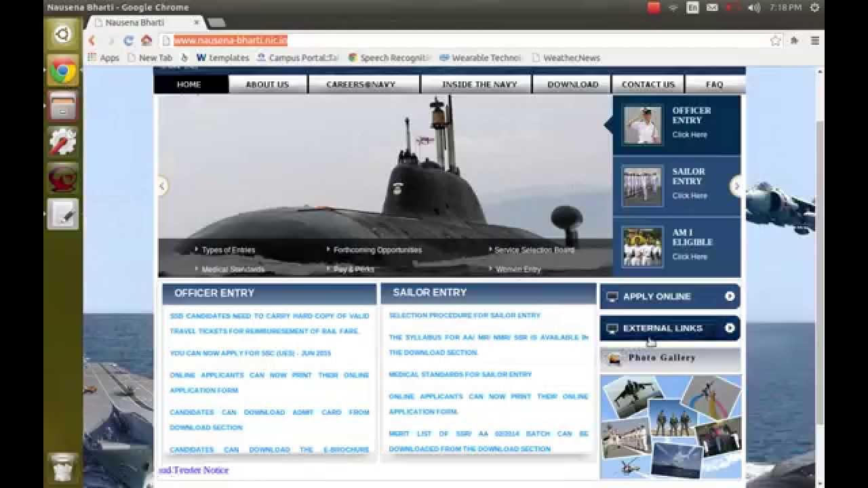Viewport: 868px width, 488px height.
Task: Open the text editor launcher icon
Action: [62, 214]
